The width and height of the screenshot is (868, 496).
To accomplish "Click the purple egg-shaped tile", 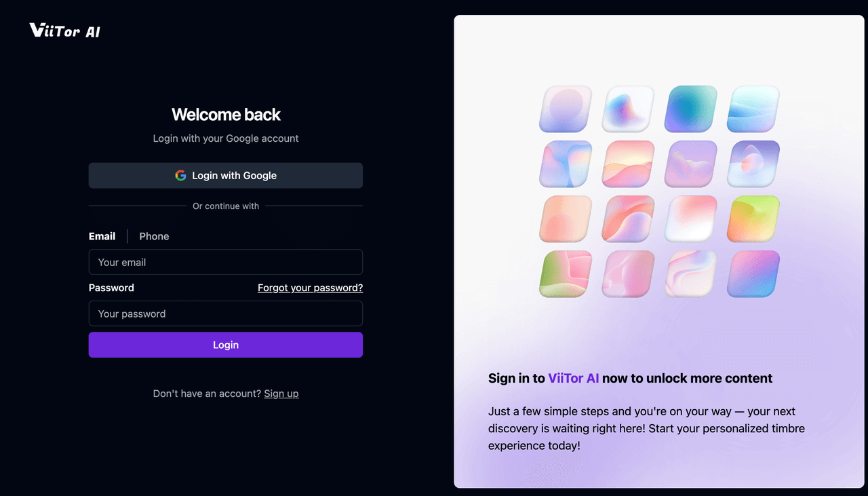I will [753, 164].
